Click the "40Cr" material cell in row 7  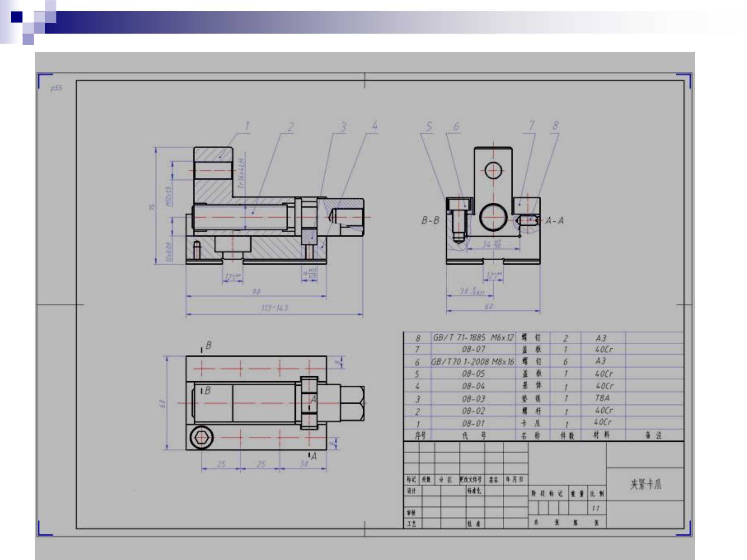604,349
